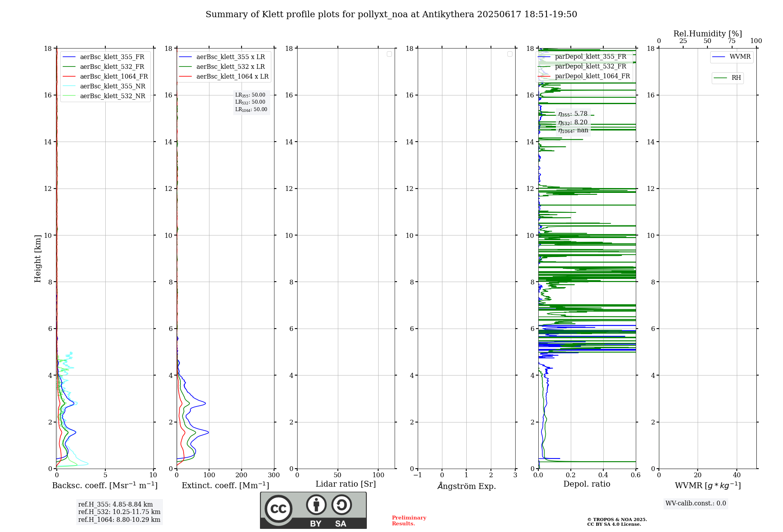Click the Rel.Humidity [%] top axis label
Screen dimensions: 783x532
pyautogui.click(x=708, y=34)
